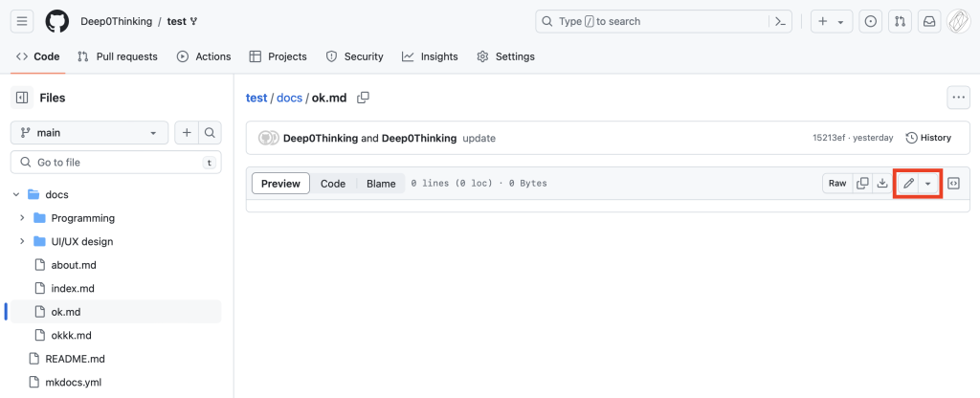The height and width of the screenshot is (398, 980).
Task: Copy raw file contents icon
Action: 862,184
